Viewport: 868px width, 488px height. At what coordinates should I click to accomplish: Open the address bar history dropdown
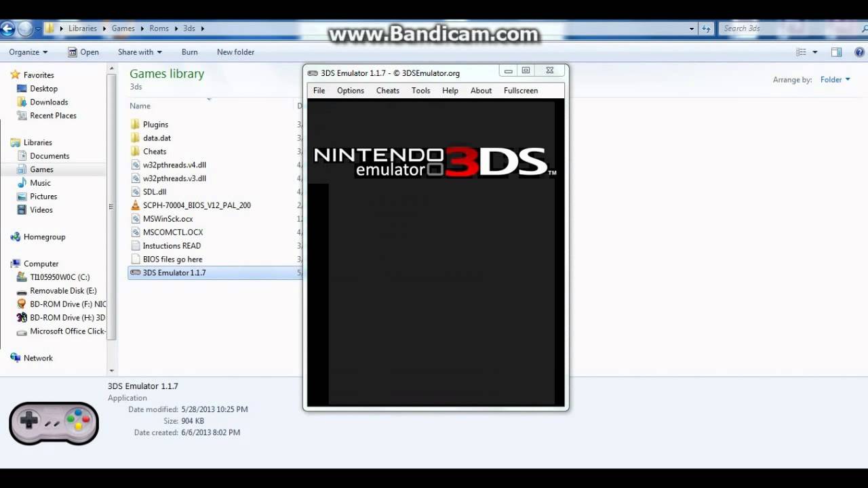coord(692,28)
